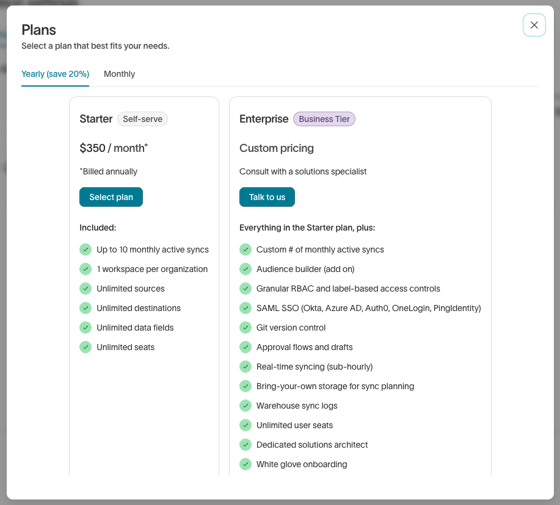
Task: Click the Plans dialog heading
Action: tap(39, 30)
